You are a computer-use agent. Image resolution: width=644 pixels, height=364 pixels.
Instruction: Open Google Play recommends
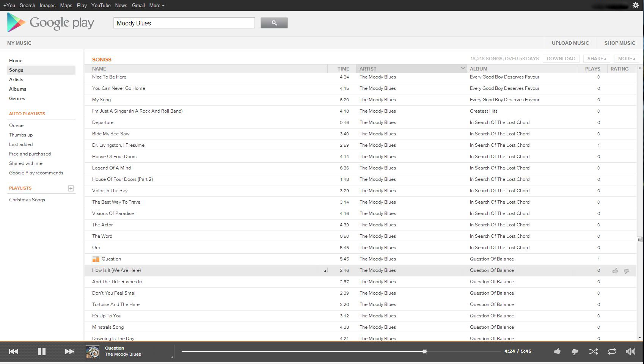coord(36,173)
